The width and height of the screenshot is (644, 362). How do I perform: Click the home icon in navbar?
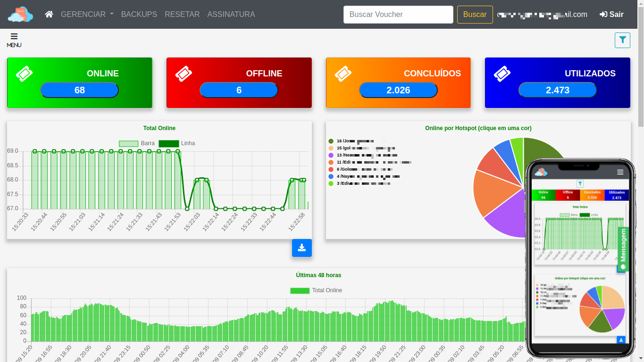[x=49, y=14]
